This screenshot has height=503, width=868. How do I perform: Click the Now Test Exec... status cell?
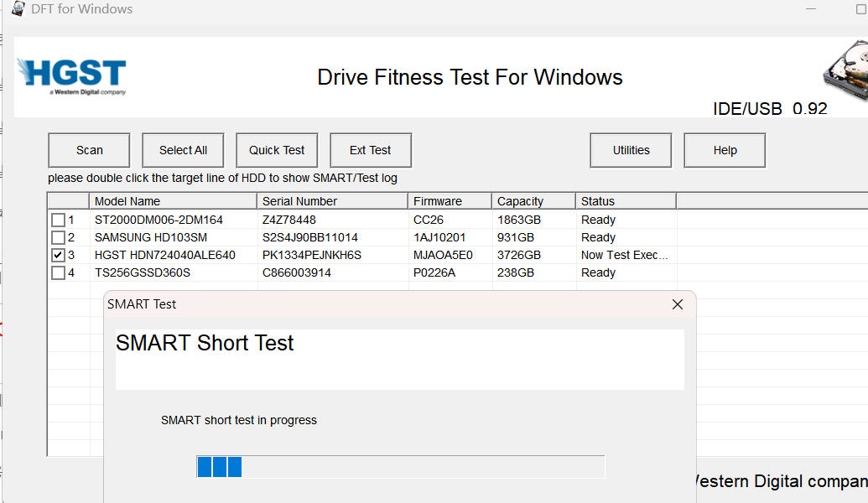coord(625,255)
